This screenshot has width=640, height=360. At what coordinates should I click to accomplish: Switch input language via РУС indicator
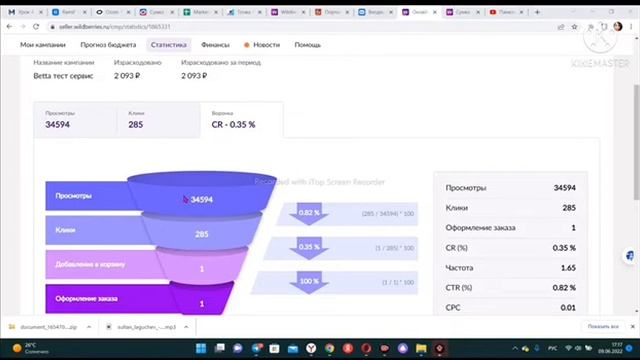[x=552, y=348]
